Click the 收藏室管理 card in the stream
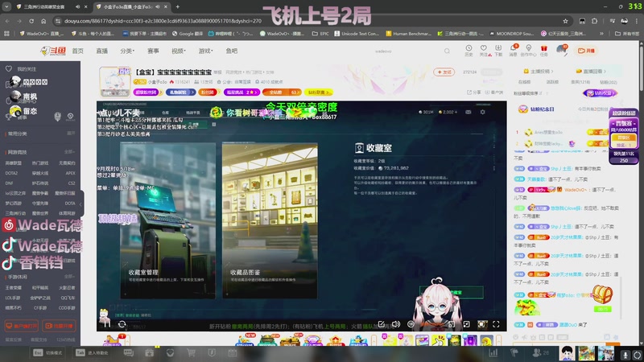 (167, 220)
